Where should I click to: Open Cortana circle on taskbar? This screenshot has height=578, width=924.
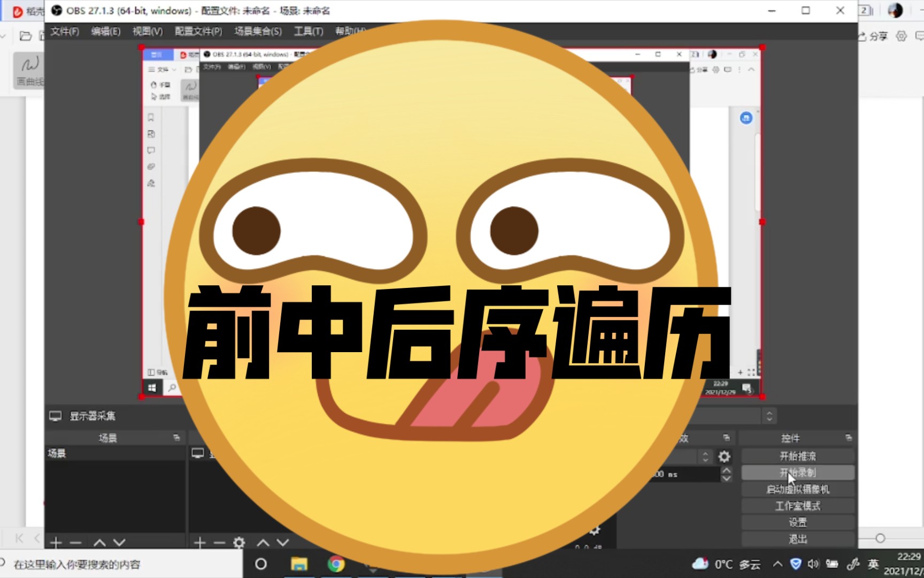point(261,564)
